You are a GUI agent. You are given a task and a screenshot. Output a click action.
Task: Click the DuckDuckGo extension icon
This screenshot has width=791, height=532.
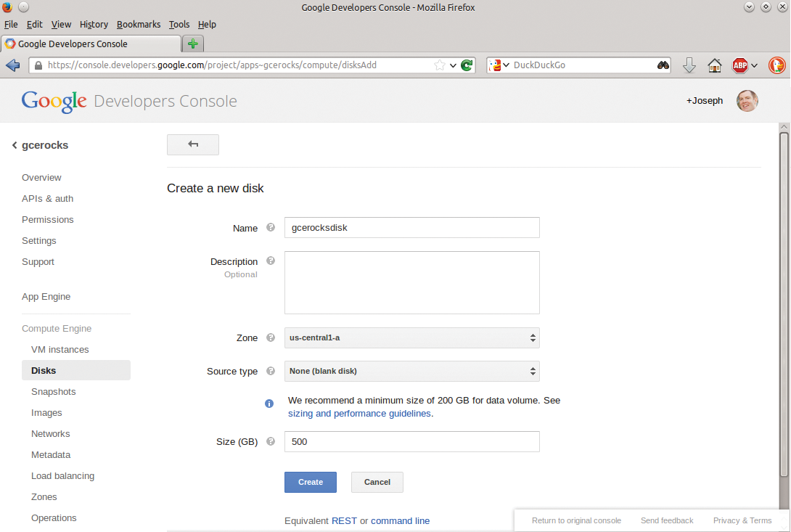[777, 65]
